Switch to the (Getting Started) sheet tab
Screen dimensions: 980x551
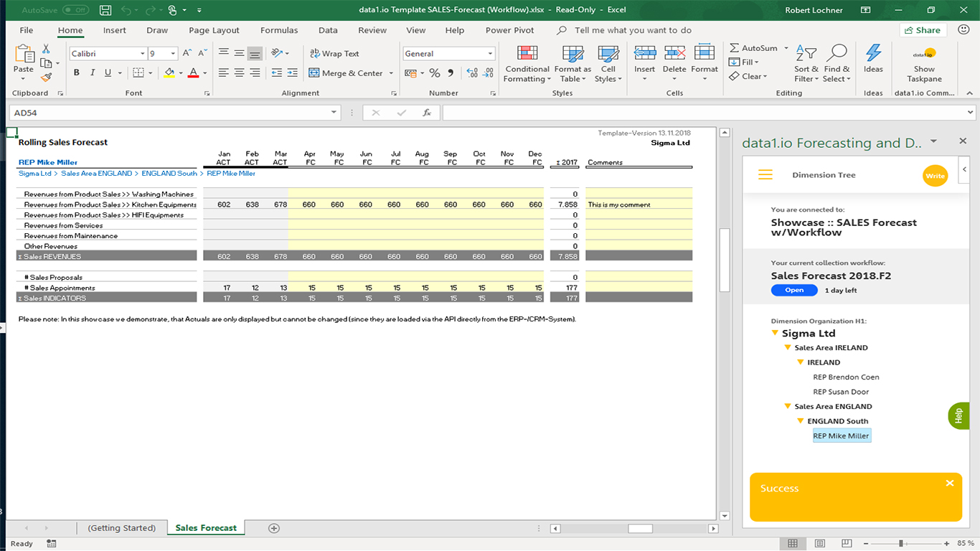coord(121,528)
